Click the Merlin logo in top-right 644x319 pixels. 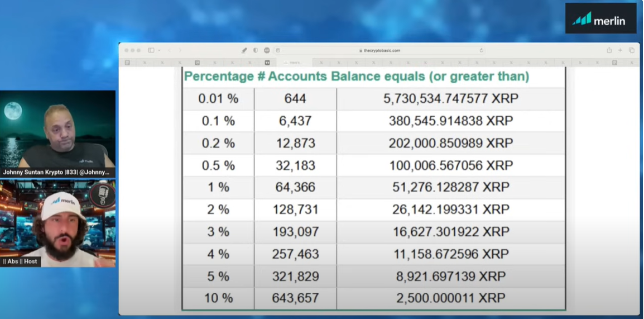pyautogui.click(x=600, y=19)
